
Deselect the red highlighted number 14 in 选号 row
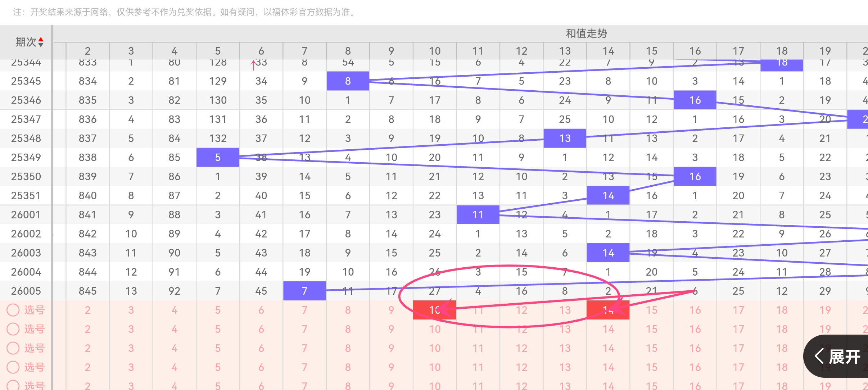[x=608, y=310]
